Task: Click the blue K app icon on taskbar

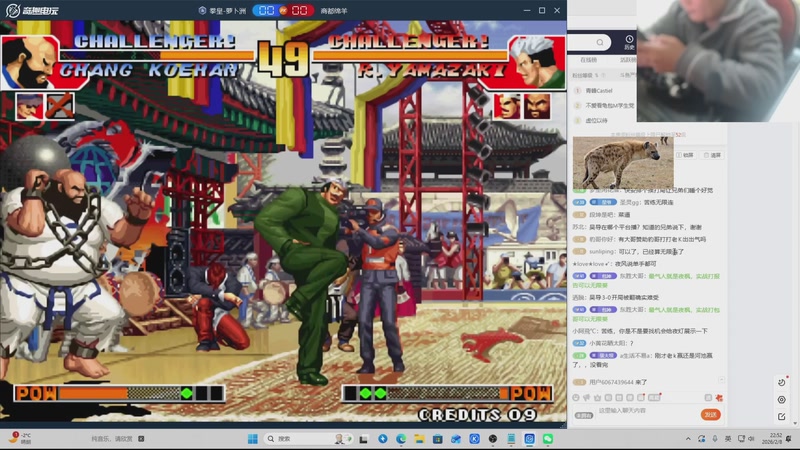Action: (x=474, y=439)
